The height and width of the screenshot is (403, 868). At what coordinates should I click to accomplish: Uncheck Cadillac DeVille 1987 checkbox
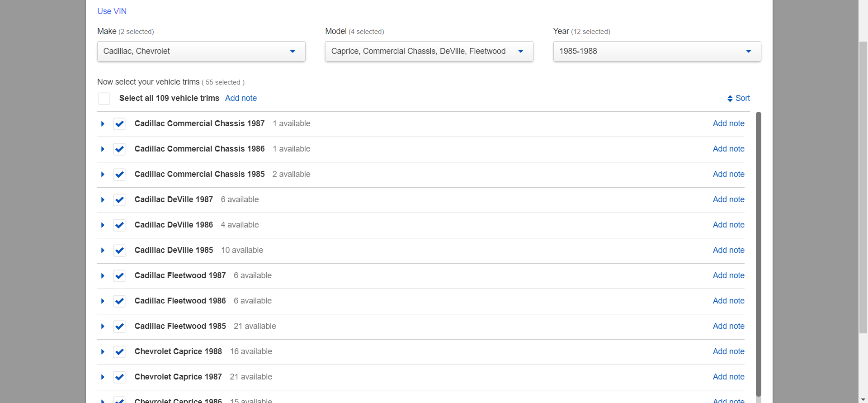pyautogui.click(x=119, y=200)
